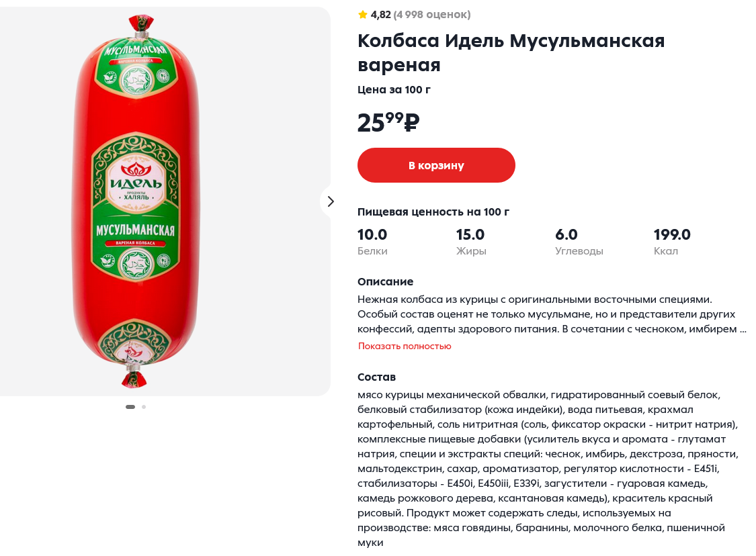Select the Белки value 10.0
756x556 pixels.
click(372, 235)
